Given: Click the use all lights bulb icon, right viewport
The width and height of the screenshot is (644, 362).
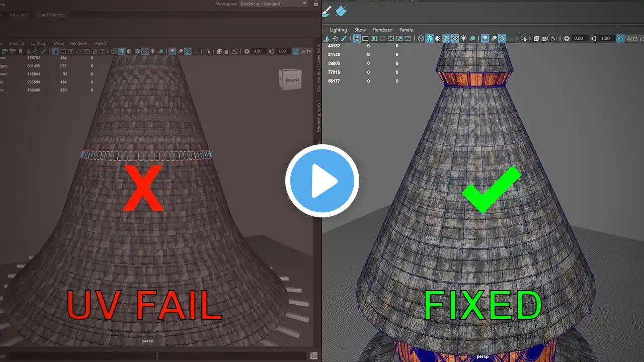Looking at the screenshot, I should 463,39.
